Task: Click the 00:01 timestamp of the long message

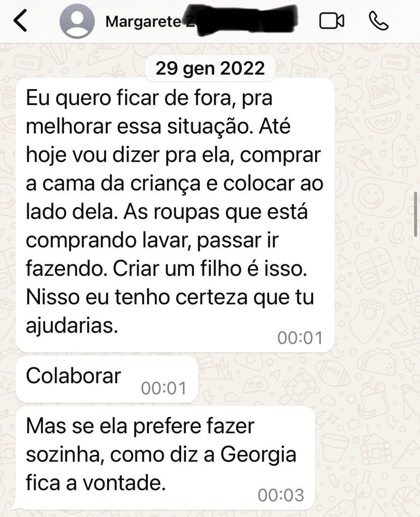Action: click(300, 338)
